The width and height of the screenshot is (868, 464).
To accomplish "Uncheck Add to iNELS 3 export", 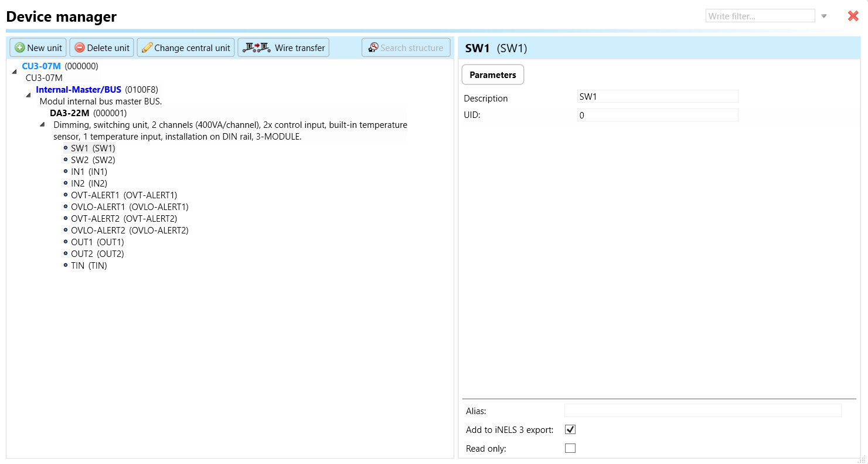I will click(x=570, y=429).
